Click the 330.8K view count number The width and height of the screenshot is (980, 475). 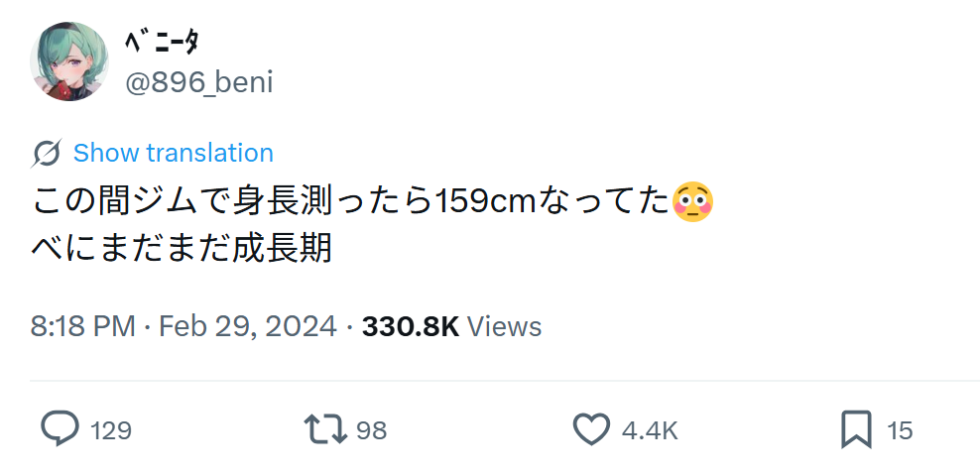[x=410, y=326]
